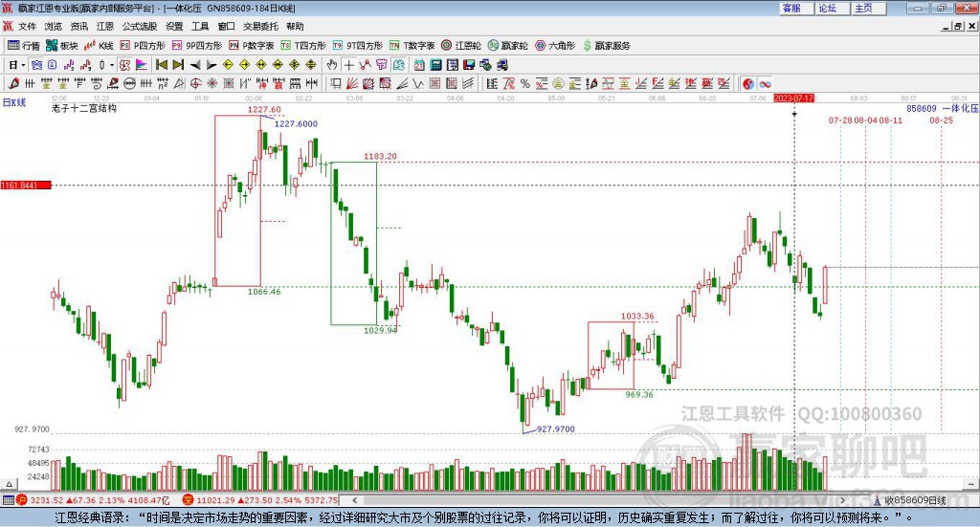
Task: Click the floppy disk save icon
Action: (x=469, y=65)
